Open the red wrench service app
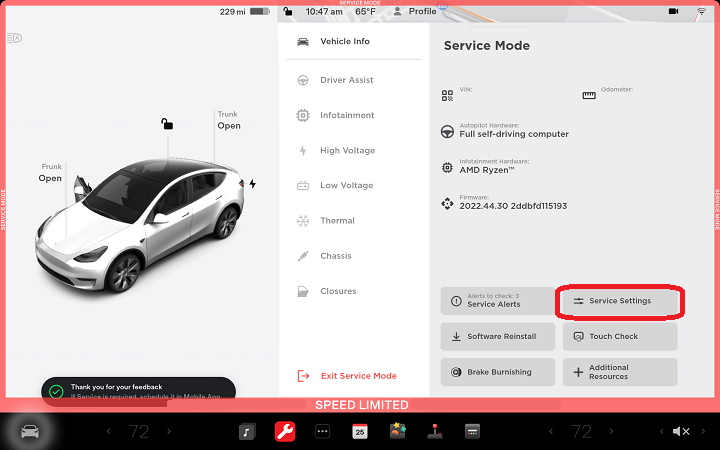This screenshot has width=720, height=450. 284,432
